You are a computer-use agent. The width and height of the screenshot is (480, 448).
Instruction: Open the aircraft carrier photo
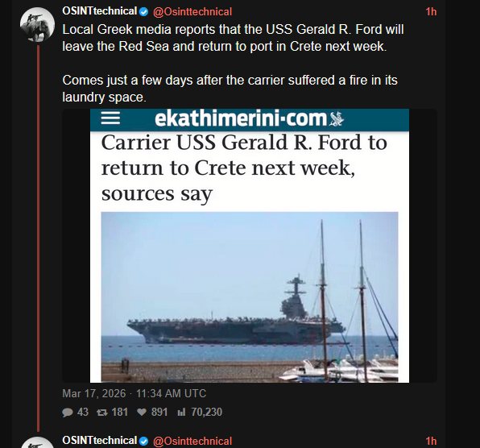[x=250, y=297]
